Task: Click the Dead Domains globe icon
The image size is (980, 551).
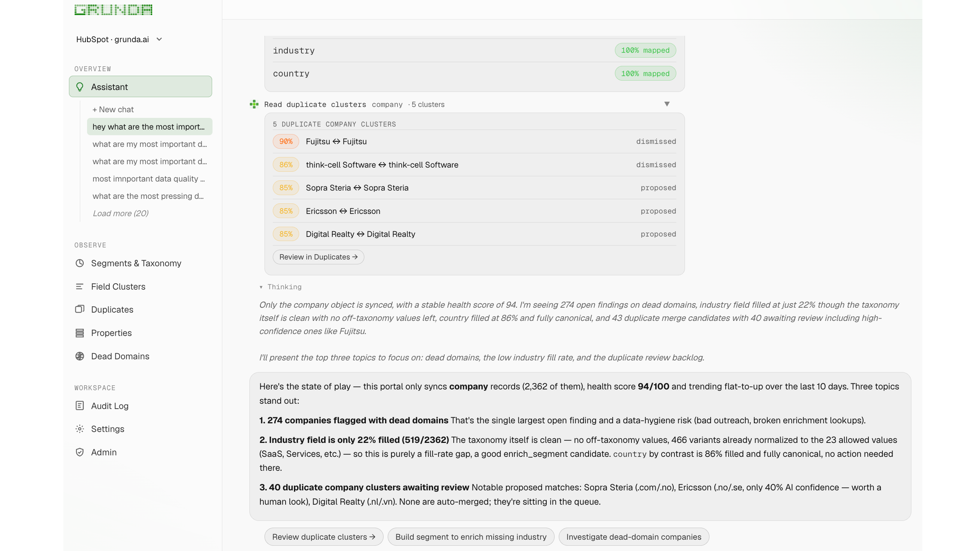Action: pos(80,356)
